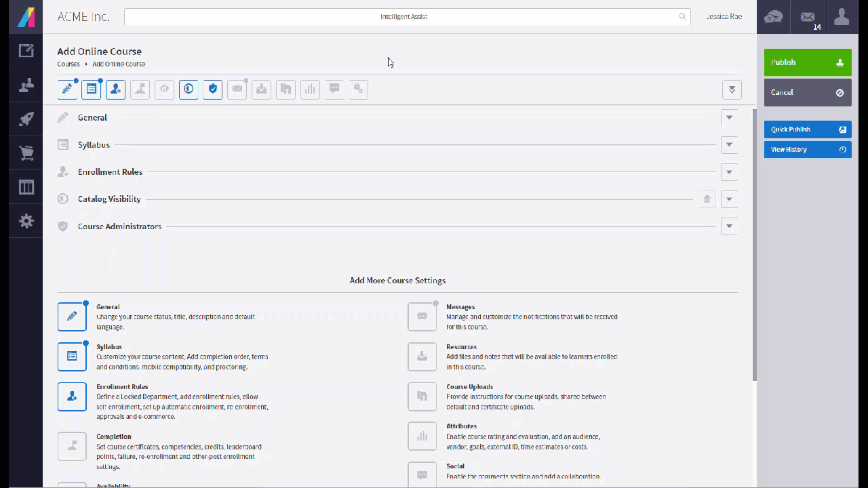Screen dimensions: 868x488
Task: Open the shopping cart icon in left sidebar
Action: tap(26, 153)
